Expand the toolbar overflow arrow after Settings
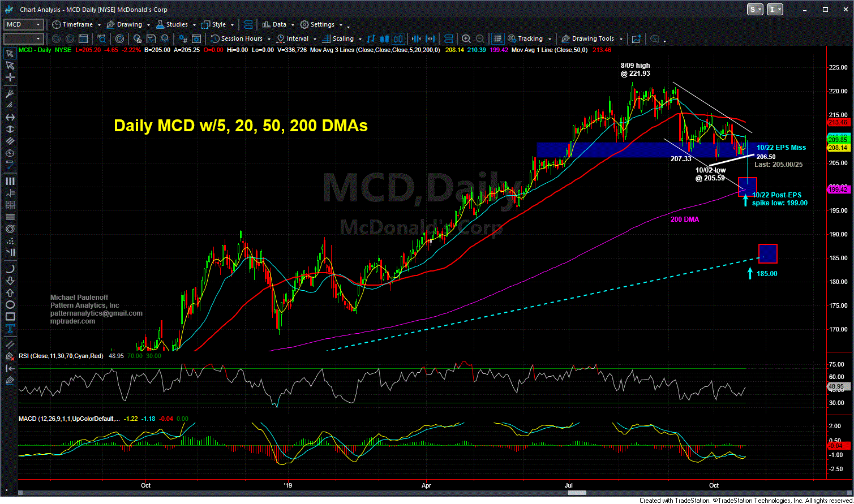The image size is (854, 504). pyautogui.click(x=348, y=27)
